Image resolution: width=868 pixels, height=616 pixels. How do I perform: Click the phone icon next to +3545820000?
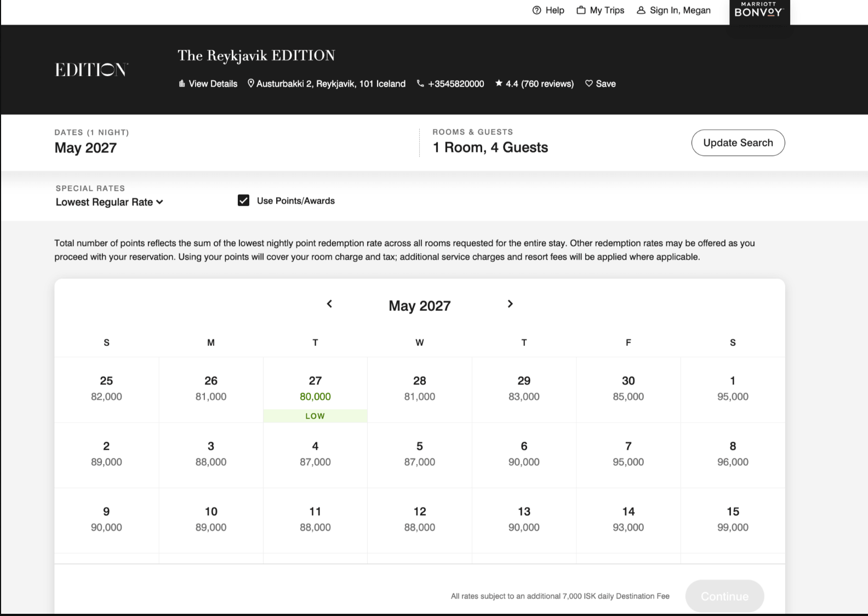pos(420,83)
